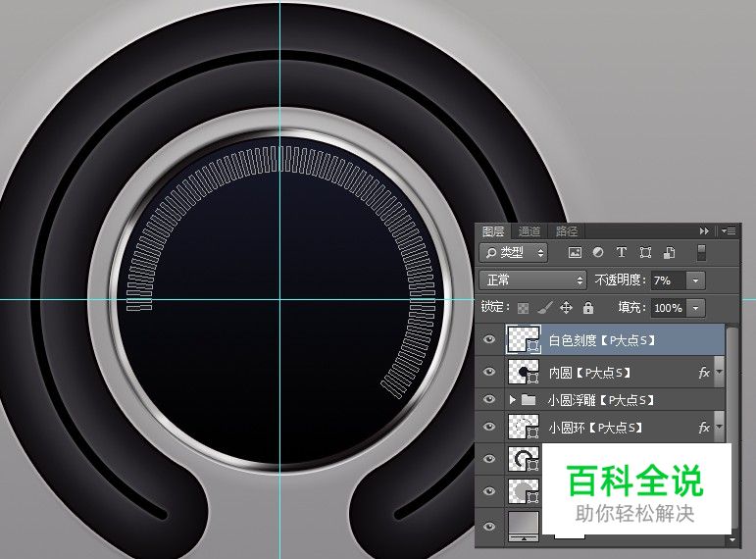Toggle the layer filtering on/off switch
Image resolution: width=756 pixels, height=559 pixels.
click(701, 253)
